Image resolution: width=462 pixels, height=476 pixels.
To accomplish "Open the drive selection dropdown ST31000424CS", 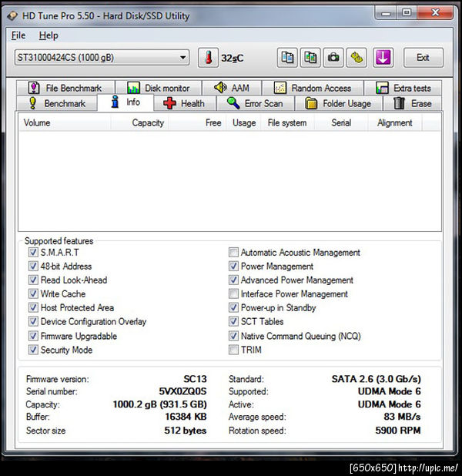I will pos(102,58).
